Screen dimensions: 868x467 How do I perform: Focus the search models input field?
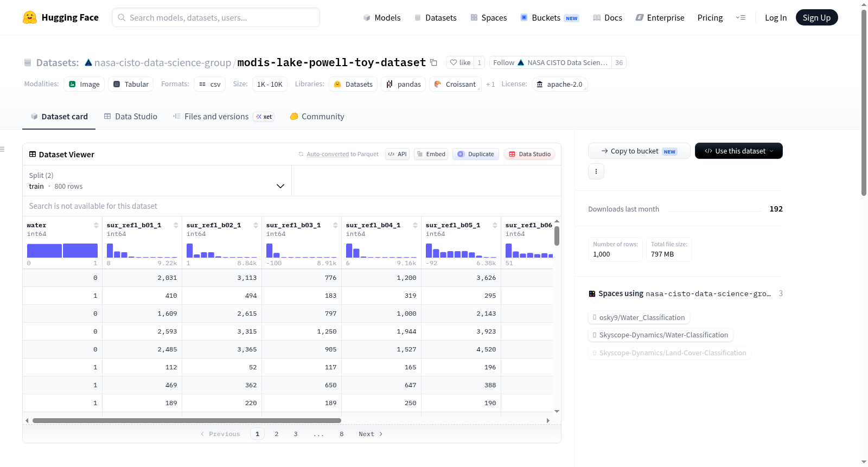pyautogui.click(x=216, y=17)
